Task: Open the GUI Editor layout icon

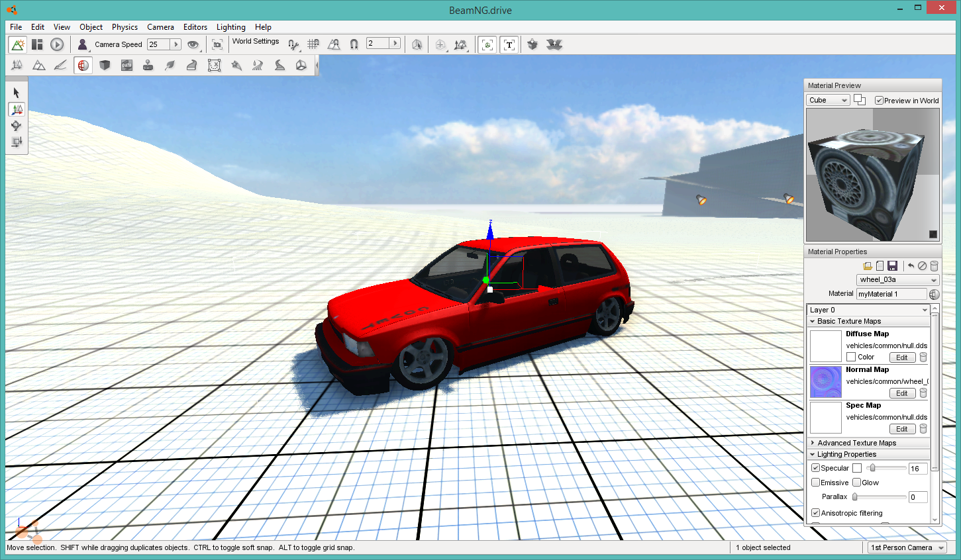Action: (x=37, y=44)
